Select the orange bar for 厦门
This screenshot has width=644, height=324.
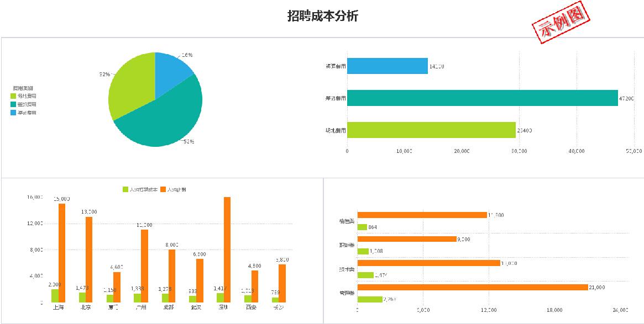117,288
